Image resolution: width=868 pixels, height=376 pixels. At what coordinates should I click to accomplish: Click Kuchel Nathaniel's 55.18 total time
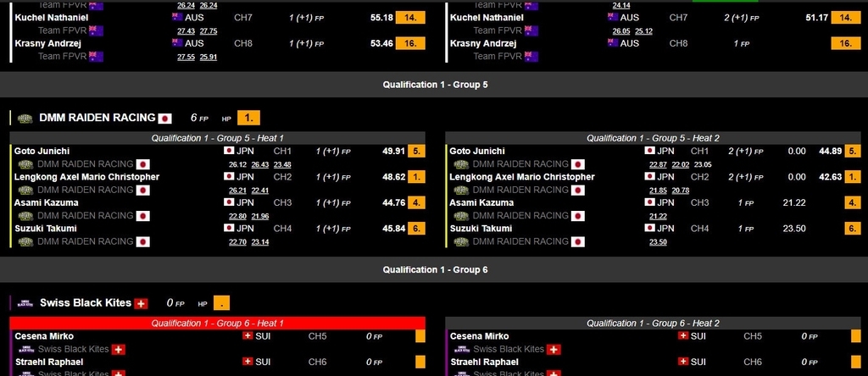coord(381,18)
